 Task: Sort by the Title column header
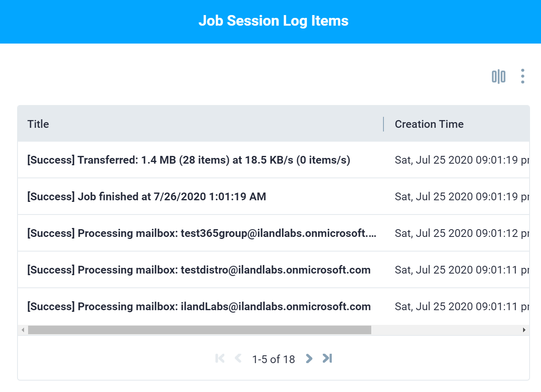tap(38, 124)
